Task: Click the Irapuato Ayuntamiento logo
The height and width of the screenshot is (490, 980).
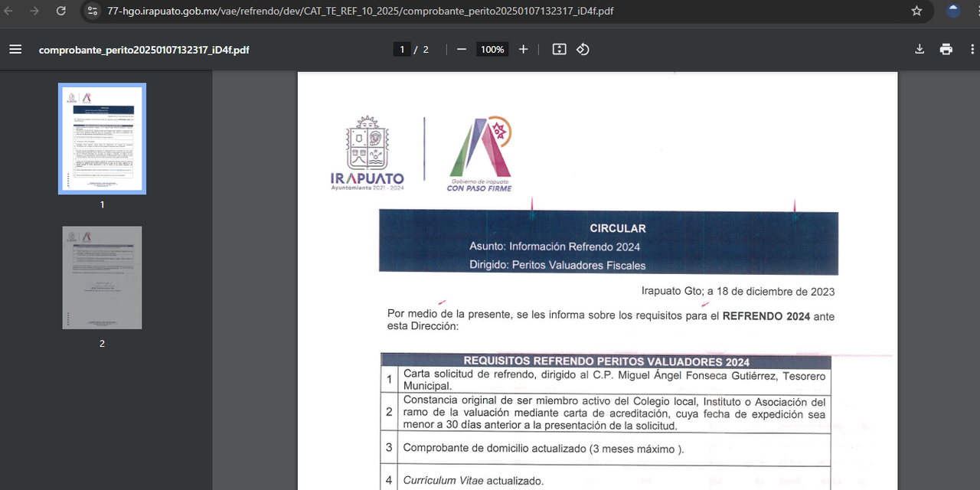Action: 367,153
